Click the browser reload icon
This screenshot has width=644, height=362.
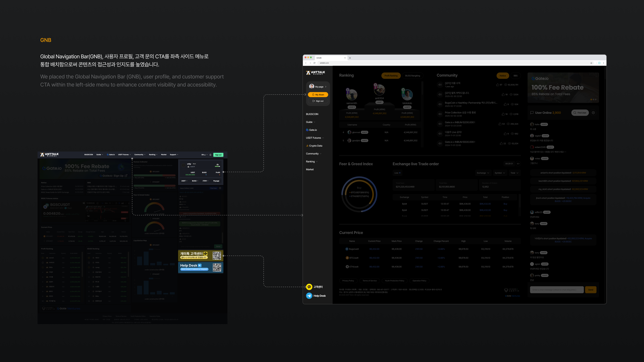pyautogui.click(x=314, y=63)
